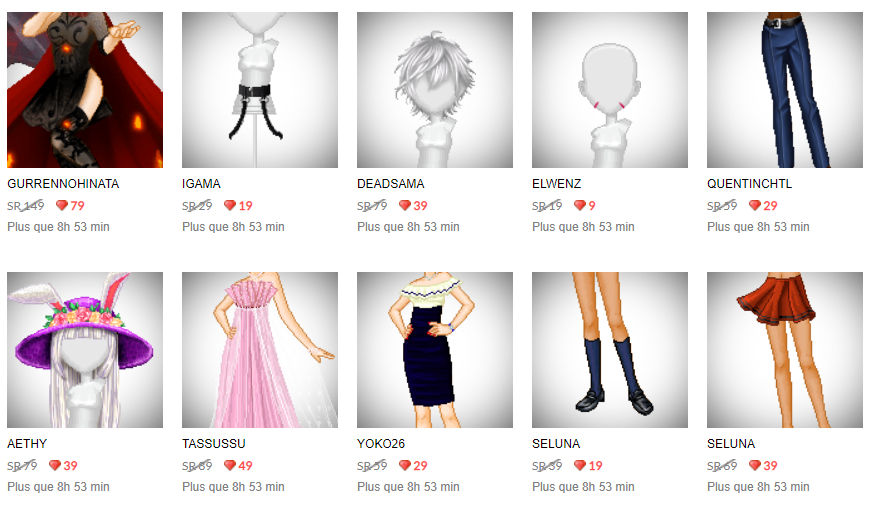Click the ELWENZ earrings item image
Viewport: 878px width, 505px height.
[x=610, y=90]
